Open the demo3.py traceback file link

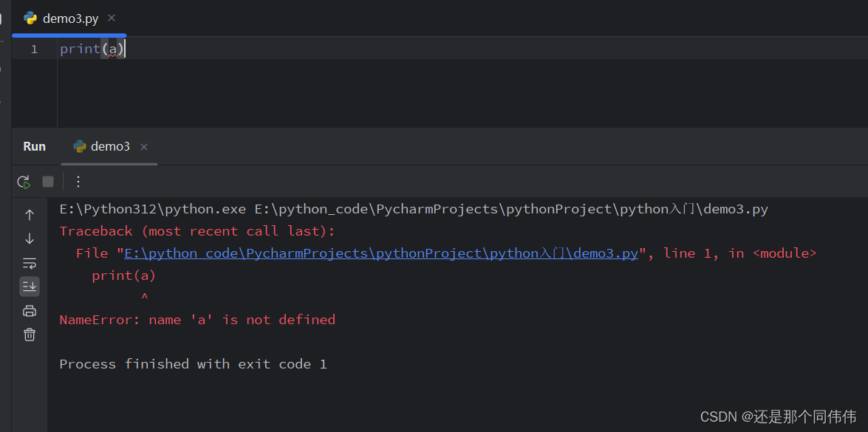coord(381,253)
